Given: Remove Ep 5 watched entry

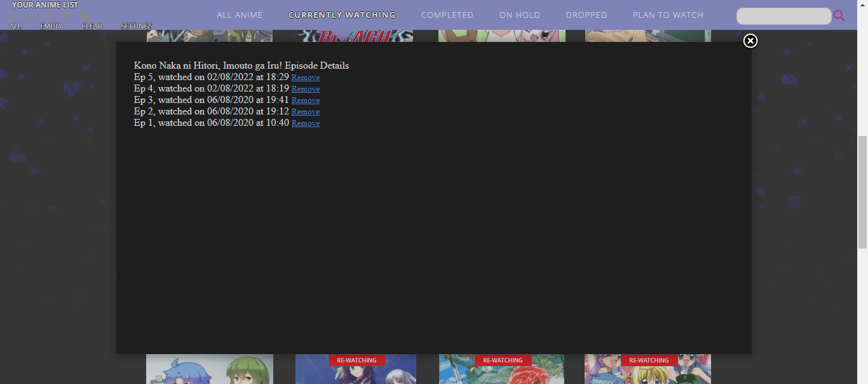Looking at the screenshot, I should (x=306, y=78).
